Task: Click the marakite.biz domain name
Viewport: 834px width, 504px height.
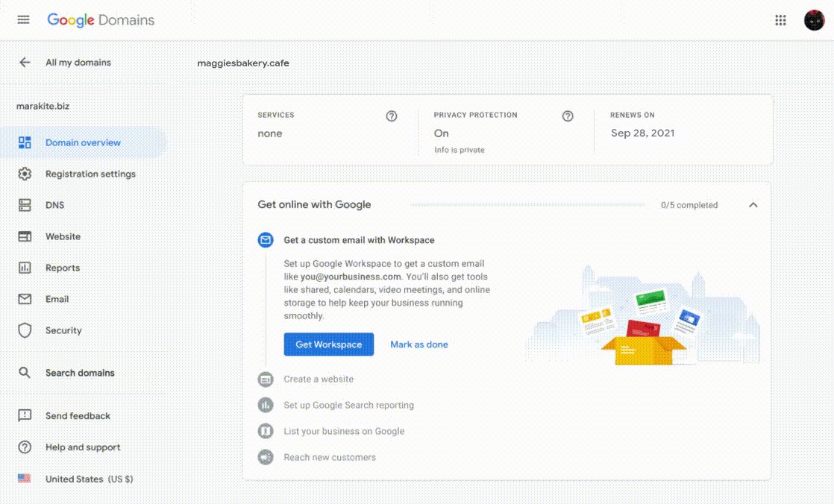Action: [43, 106]
